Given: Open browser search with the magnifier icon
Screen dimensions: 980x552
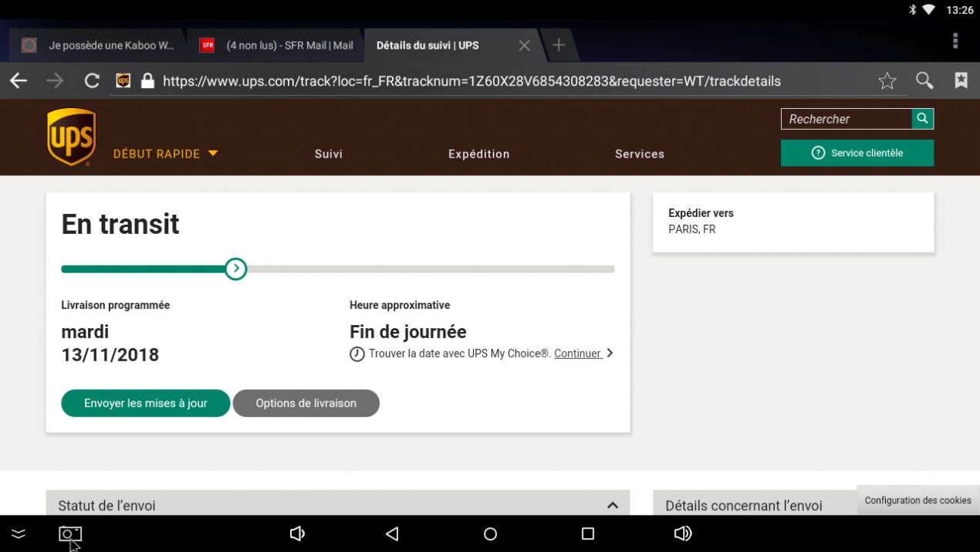Looking at the screenshot, I should pos(924,80).
